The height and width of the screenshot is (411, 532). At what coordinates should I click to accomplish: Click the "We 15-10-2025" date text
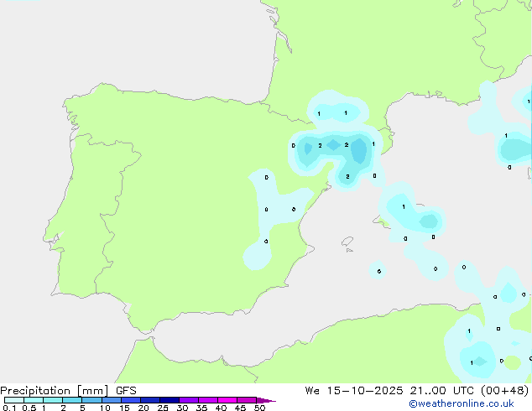pos(354,391)
